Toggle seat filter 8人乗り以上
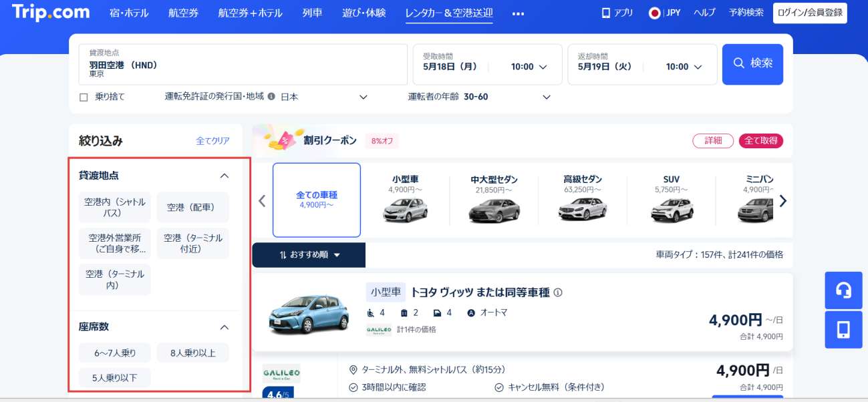 click(x=193, y=353)
